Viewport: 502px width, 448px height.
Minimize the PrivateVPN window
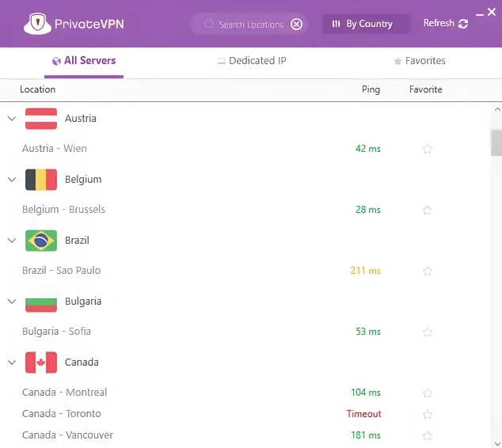pos(480,15)
